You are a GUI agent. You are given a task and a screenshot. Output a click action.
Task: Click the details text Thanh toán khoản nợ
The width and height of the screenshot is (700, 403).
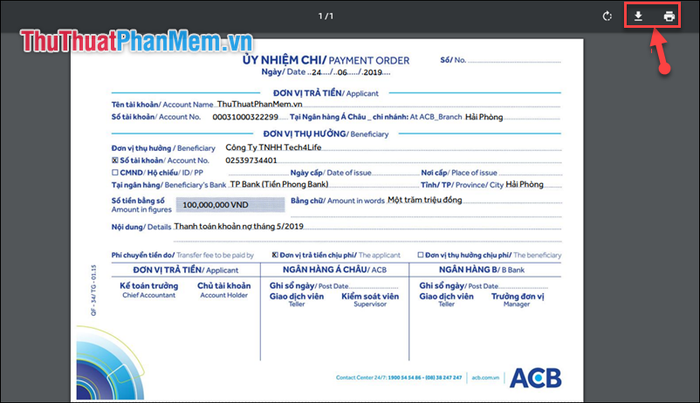(239, 226)
